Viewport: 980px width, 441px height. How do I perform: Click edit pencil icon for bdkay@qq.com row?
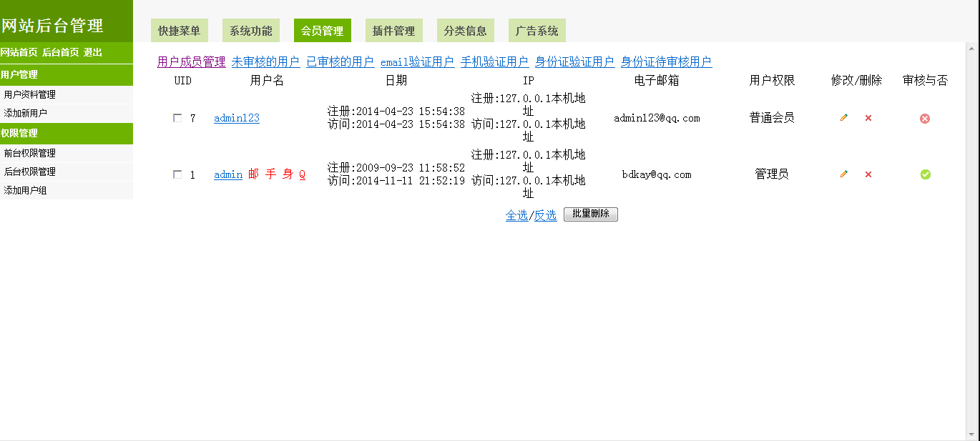pyautogui.click(x=844, y=174)
